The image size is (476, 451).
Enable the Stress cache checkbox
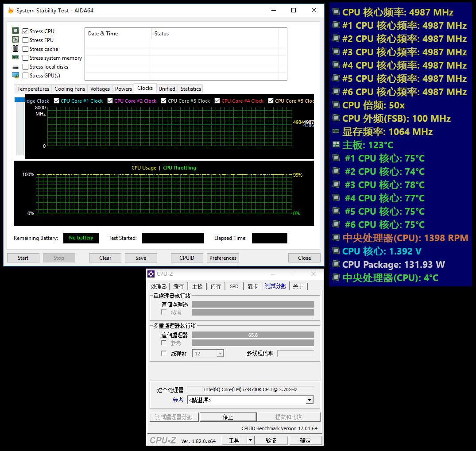pos(26,49)
